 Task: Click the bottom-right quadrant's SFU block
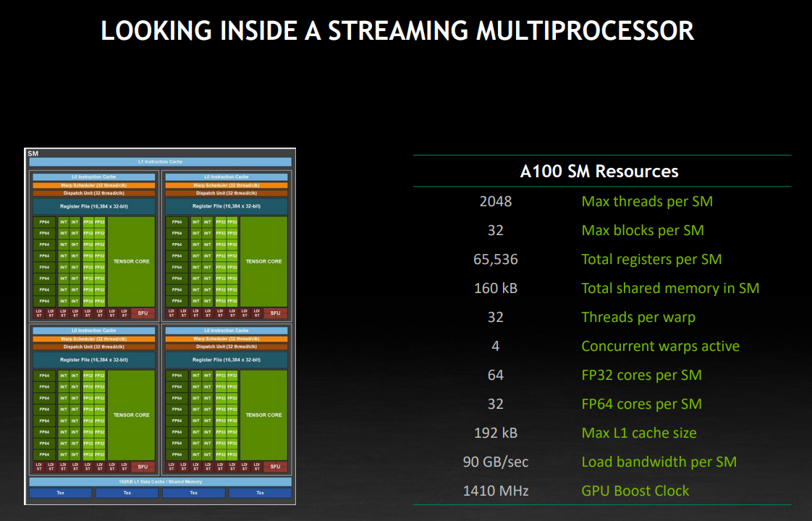tap(275, 467)
